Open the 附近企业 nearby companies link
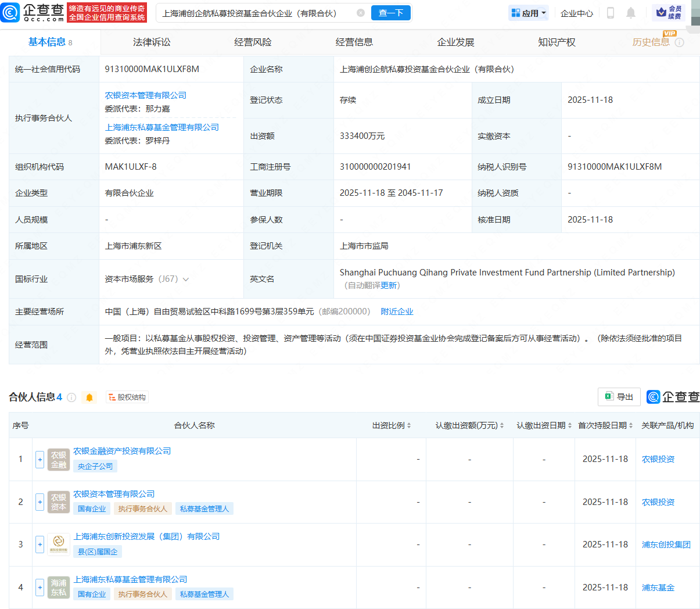Screen dimensions: 700x609 coord(397,311)
